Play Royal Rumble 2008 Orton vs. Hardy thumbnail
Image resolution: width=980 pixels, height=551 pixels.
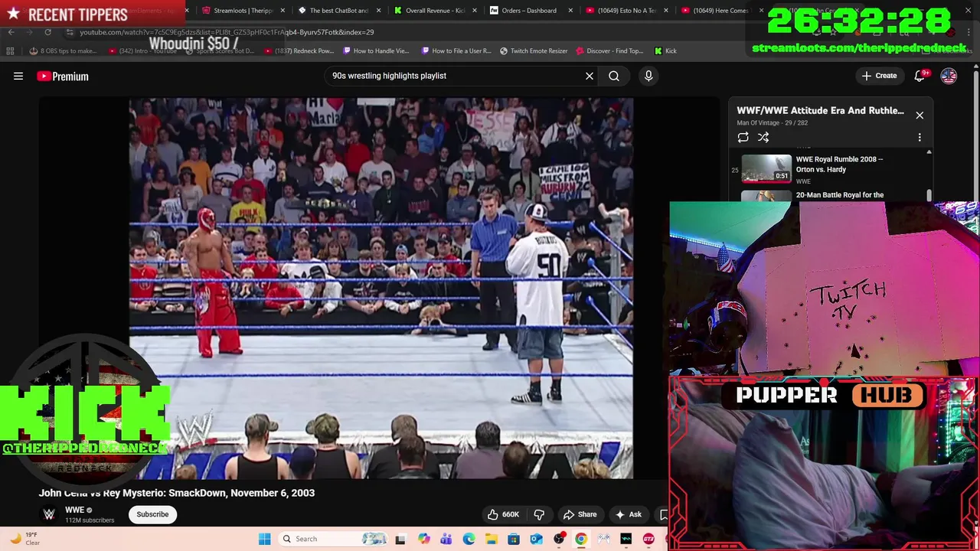[x=766, y=168]
